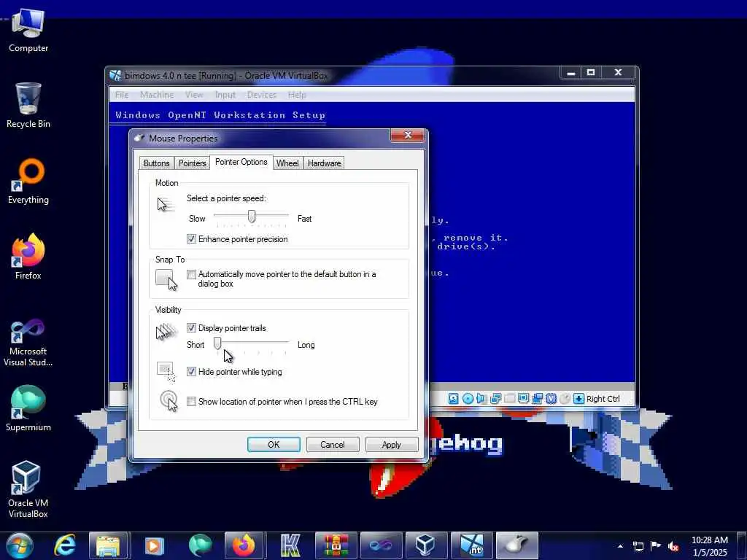Click the pointer trails length slider thumb
Screen dimensions: 747x560
coord(217,343)
